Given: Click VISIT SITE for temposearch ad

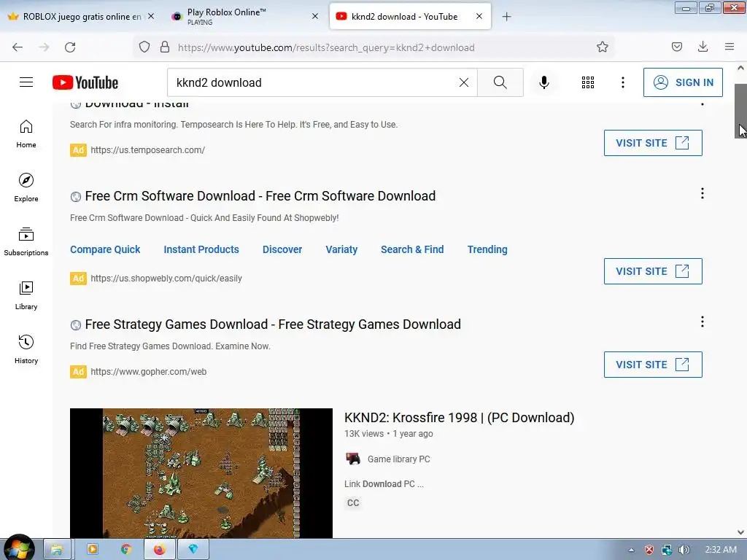Looking at the screenshot, I should [x=653, y=143].
